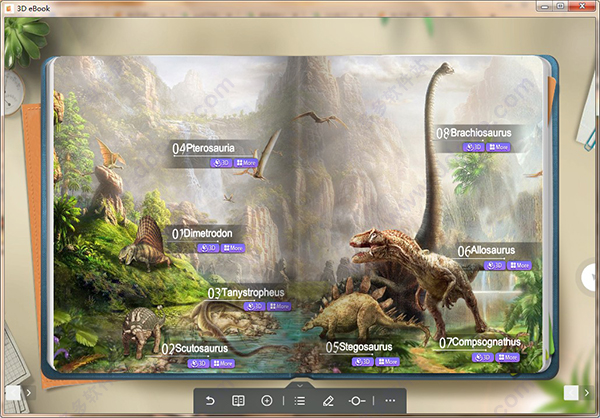Select the pencil annotation tool
This screenshot has height=418, width=600.
(328, 401)
